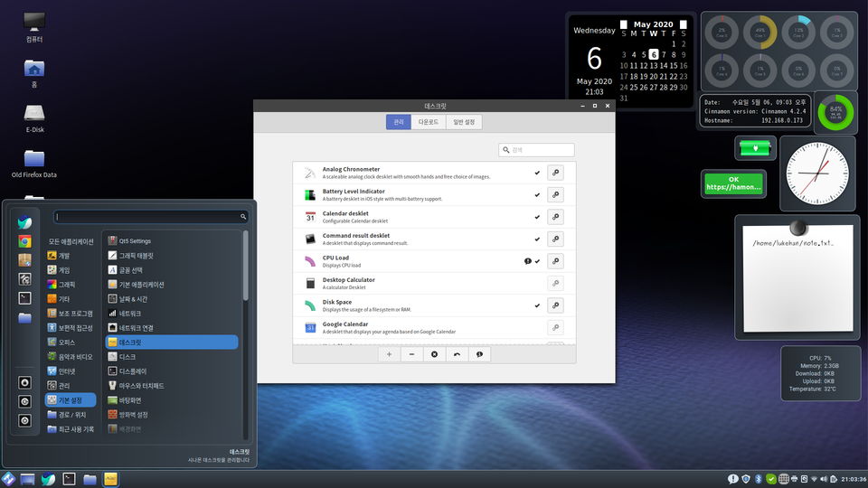Open Whale browser from menu favorites
868x488 pixels.
coord(24,222)
